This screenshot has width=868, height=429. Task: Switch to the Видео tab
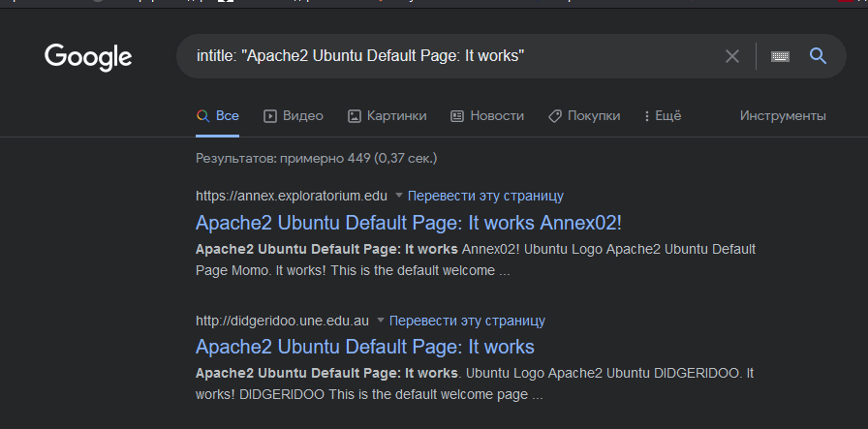point(294,115)
